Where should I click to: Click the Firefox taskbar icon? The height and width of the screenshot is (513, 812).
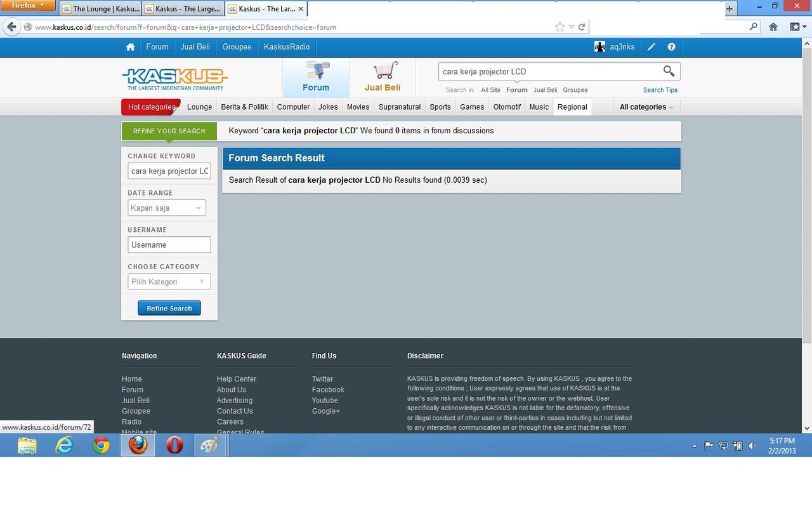pyautogui.click(x=138, y=446)
